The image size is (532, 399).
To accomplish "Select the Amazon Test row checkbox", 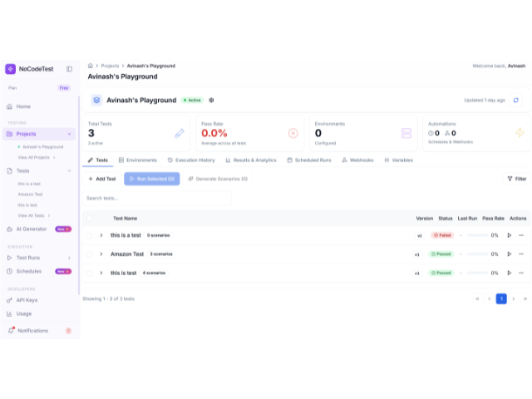I will point(90,254).
